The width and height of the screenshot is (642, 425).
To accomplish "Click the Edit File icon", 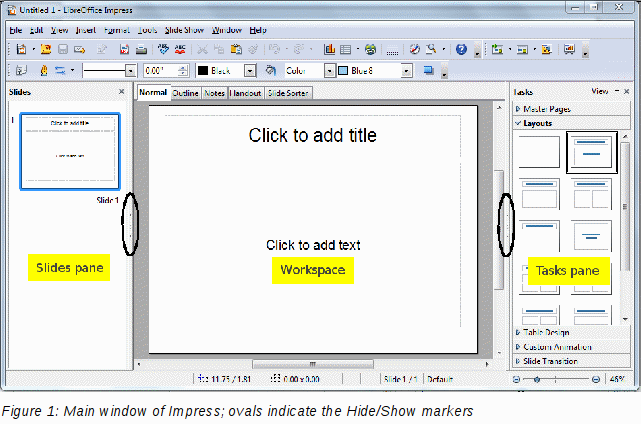I will [x=102, y=50].
